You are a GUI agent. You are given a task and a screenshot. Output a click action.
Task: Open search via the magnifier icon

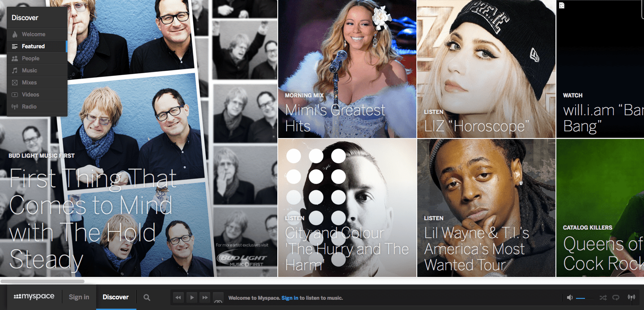coord(146,297)
